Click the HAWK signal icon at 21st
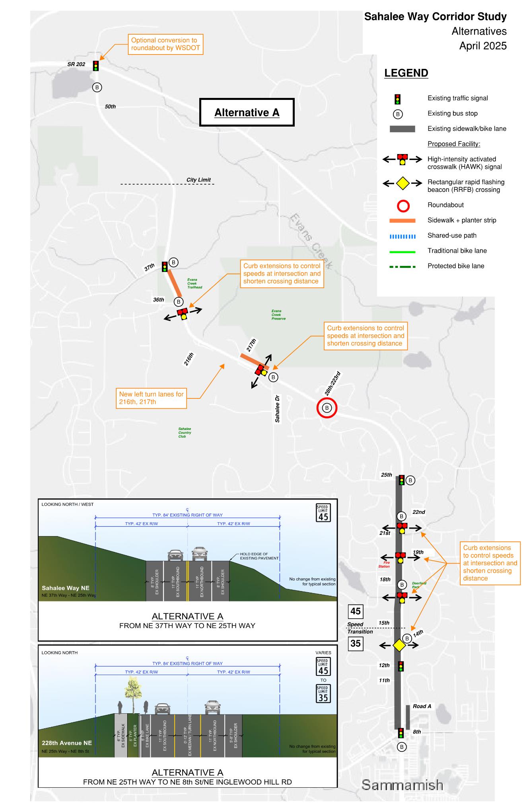 (402, 528)
